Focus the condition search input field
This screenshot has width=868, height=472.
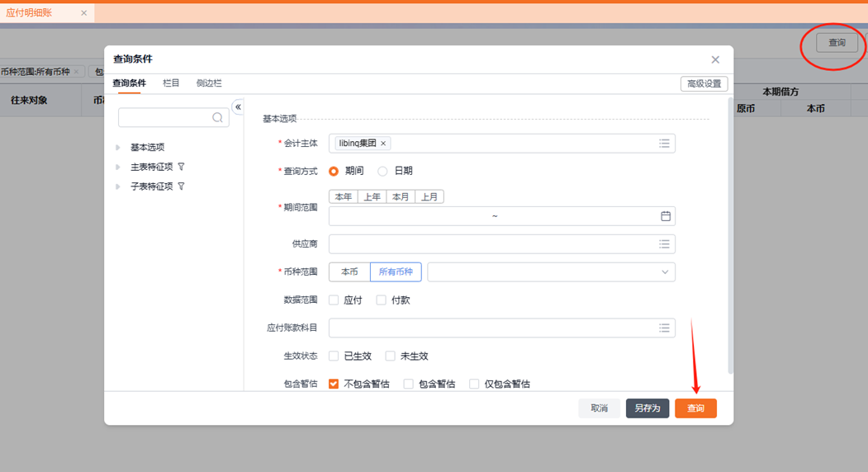pyautogui.click(x=173, y=117)
